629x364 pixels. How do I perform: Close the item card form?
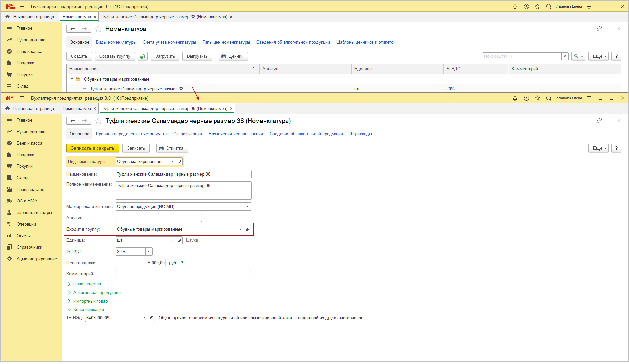click(619, 121)
